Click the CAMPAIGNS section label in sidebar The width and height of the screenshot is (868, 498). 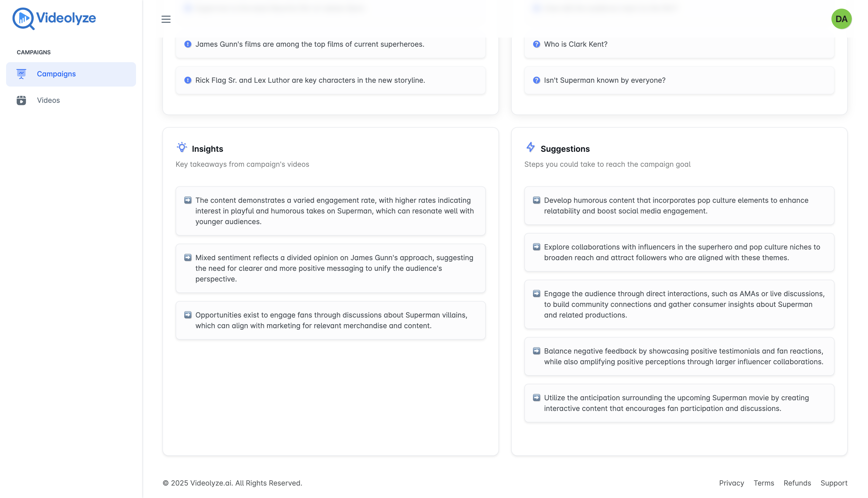(x=34, y=52)
